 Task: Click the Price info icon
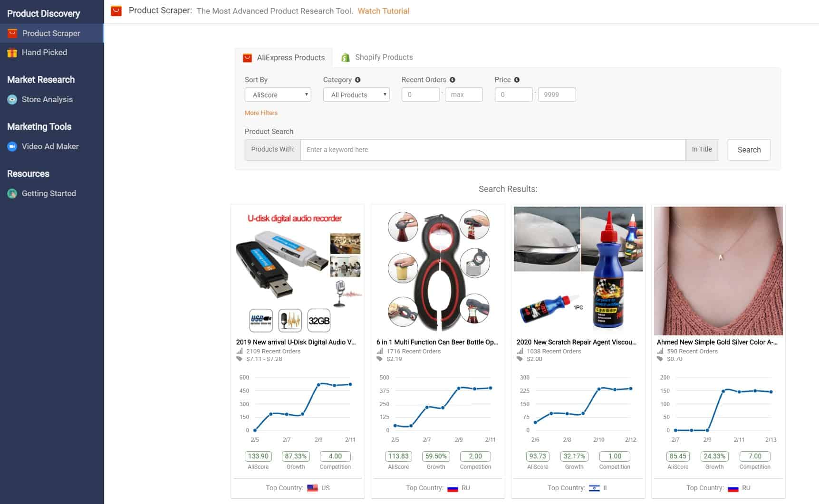517,80
